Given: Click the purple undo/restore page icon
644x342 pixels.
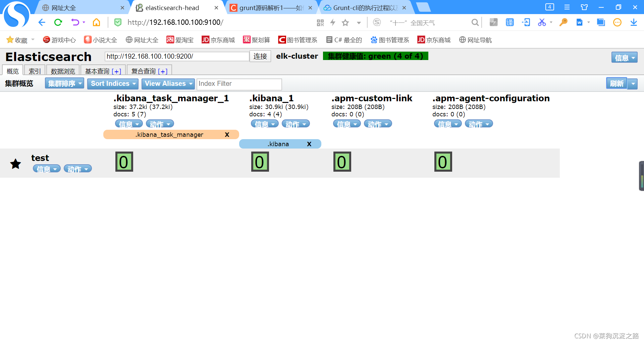Looking at the screenshot, I should tap(75, 22).
